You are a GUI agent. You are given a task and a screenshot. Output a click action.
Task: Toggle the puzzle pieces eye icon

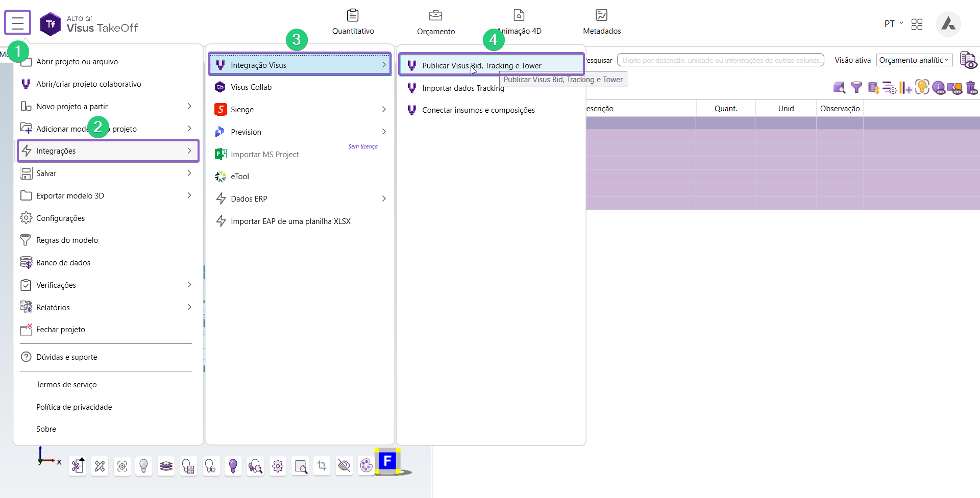[x=954, y=88]
